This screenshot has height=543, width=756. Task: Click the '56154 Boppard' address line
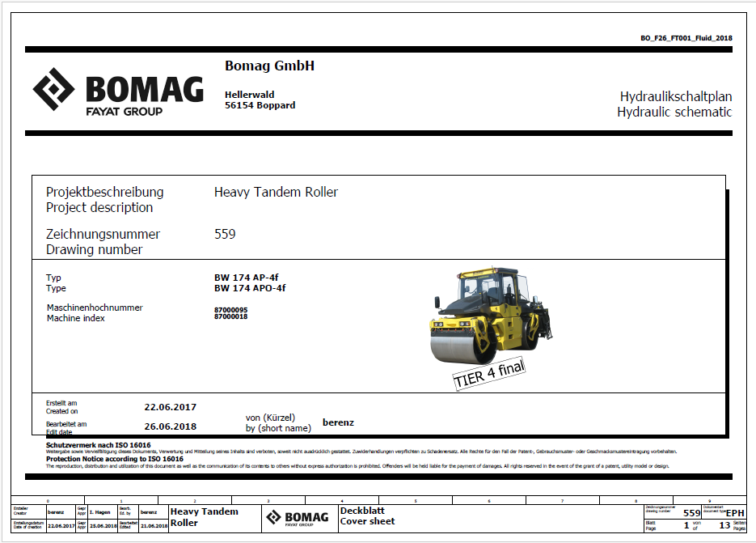tap(260, 105)
